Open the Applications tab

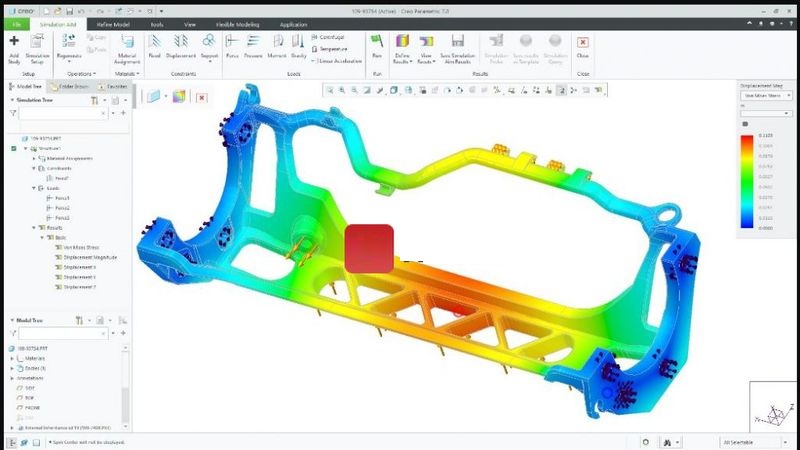[x=293, y=24]
